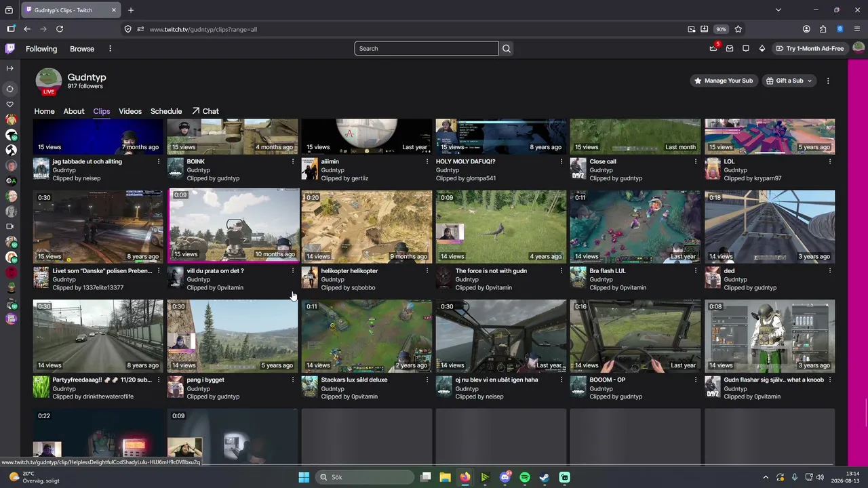Open 'Partyyfreedaaag!!' clip title
Image resolution: width=868 pixels, height=488 pixels.
(x=102, y=380)
